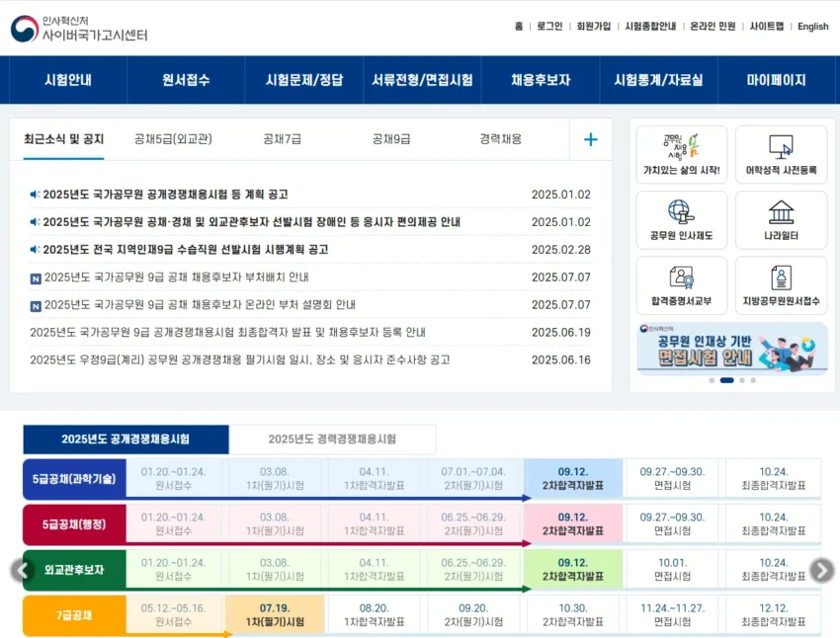Screen dimensions: 840x638
Task: Click 5급공채(행정) 09.27.~09.30. 면접시험 cell
Action: pyautogui.click(x=673, y=524)
